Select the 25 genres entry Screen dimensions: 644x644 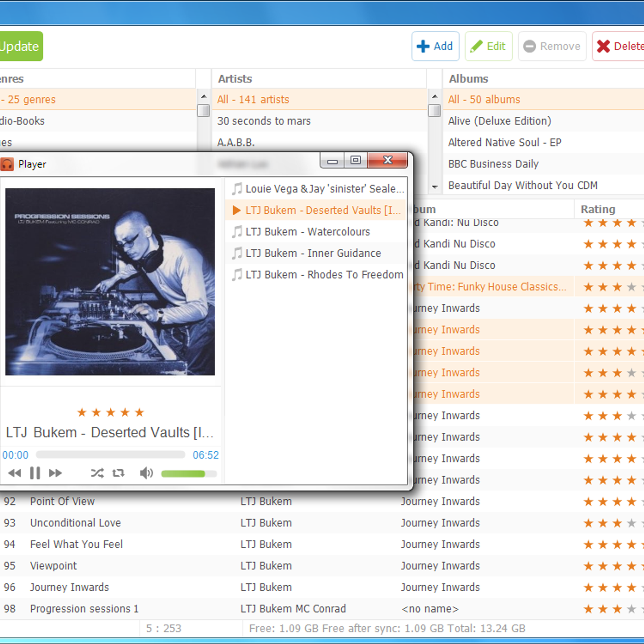(97, 99)
